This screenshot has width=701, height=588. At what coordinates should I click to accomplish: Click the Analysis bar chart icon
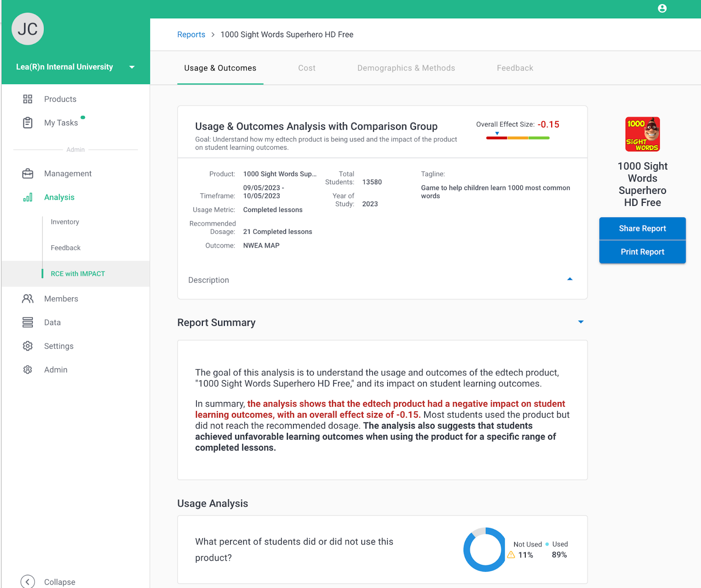click(28, 197)
